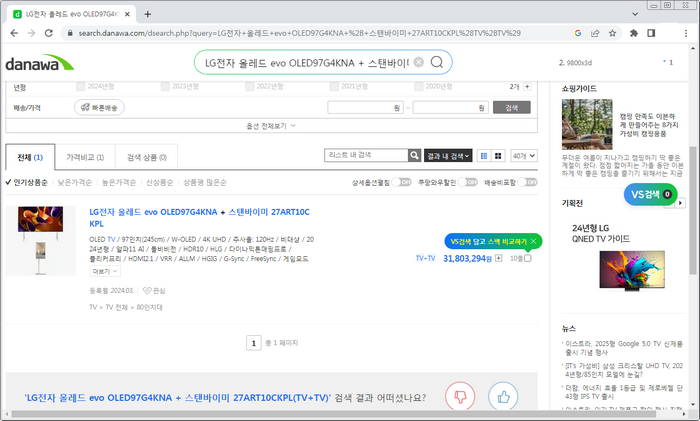Go forward in the browser toolbar
Image resolution: width=700 pixels, height=421 pixels.
pos(31,33)
